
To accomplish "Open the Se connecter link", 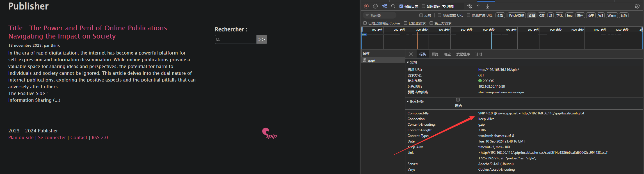I will tap(52, 137).
